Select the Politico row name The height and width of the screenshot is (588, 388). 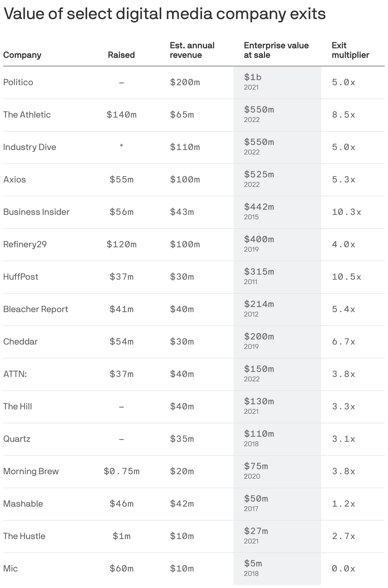point(18,82)
